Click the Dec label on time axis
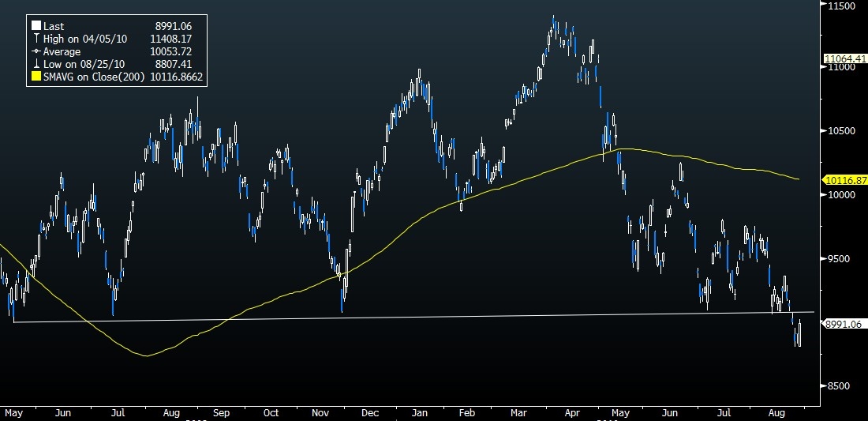The height and width of the screenshot is (421, 868). pos(367,412)
